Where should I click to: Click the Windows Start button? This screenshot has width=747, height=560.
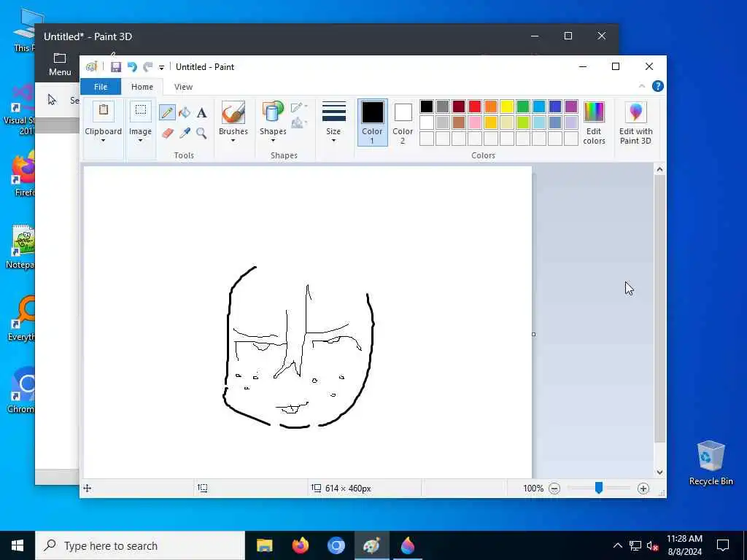18,545
